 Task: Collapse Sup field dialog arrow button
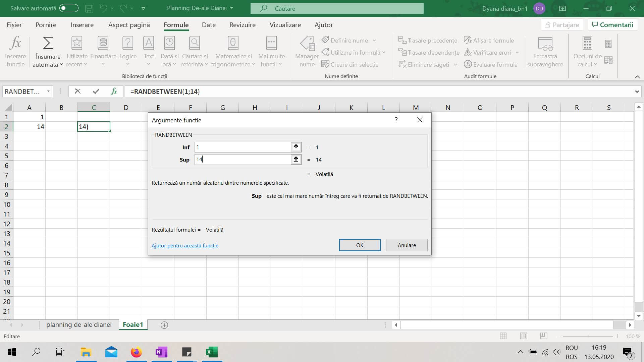[296, 159]
